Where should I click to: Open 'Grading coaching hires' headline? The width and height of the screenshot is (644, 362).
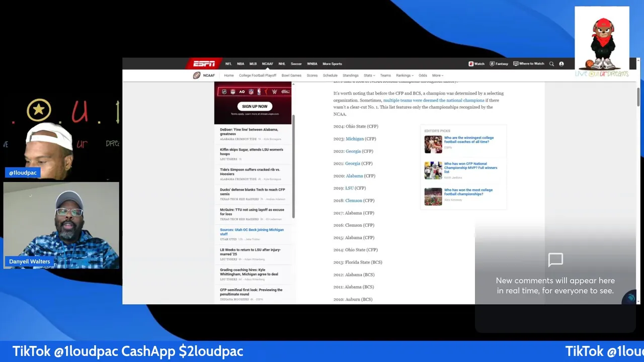pos(249,272)
